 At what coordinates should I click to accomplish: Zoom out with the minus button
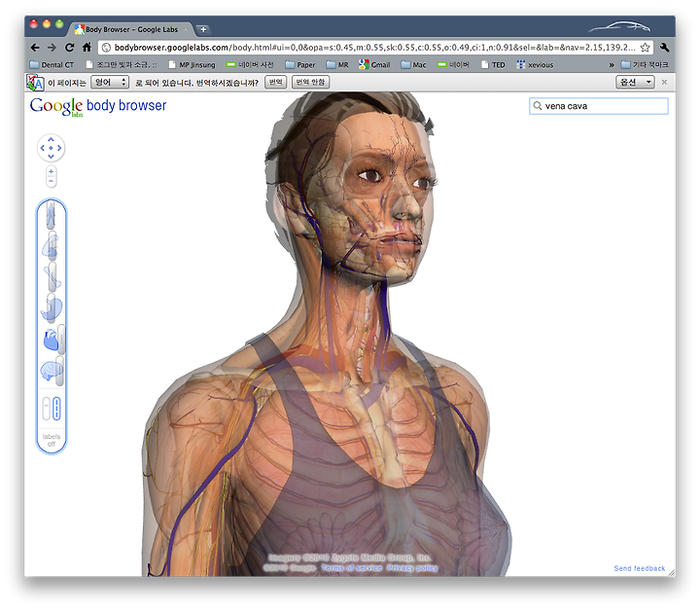(51, 181)
